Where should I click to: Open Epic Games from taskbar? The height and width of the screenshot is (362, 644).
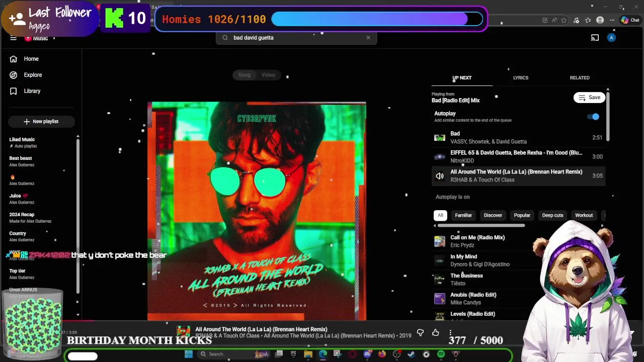point(293,354)
